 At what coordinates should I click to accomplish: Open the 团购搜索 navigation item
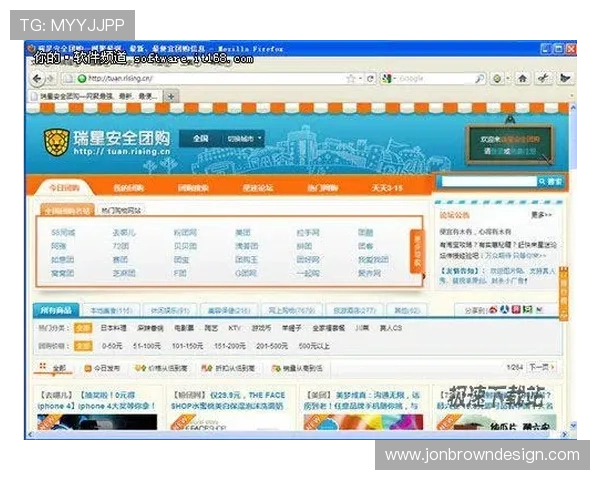193,188
